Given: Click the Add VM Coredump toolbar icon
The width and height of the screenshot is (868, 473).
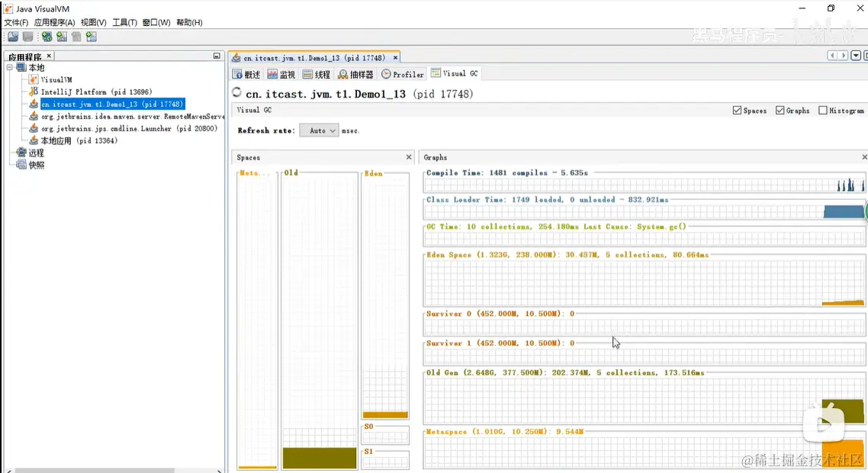Looking at the screenshot, I should 76,37.
